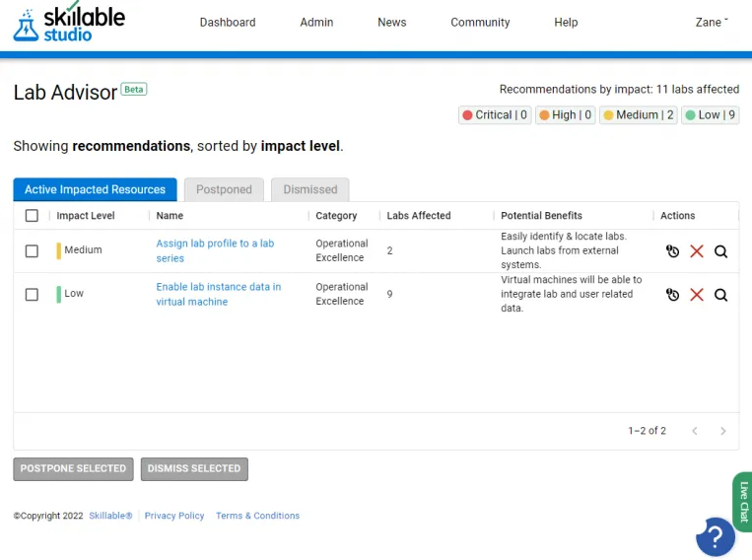Open the Skillable® footer link
Image resolution: width=752 pixels, height=560 pixels.
pos(110,516)
